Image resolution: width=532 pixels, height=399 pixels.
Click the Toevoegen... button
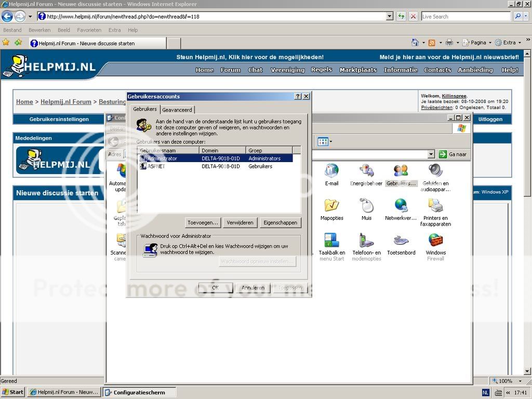coord(203,222)
